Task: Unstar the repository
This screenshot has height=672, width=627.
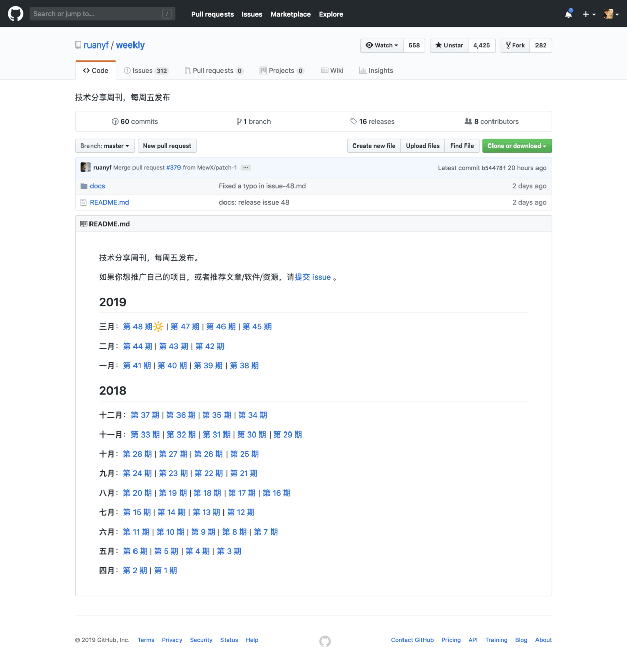Action: pyautogui.click(x=449, y=45)
